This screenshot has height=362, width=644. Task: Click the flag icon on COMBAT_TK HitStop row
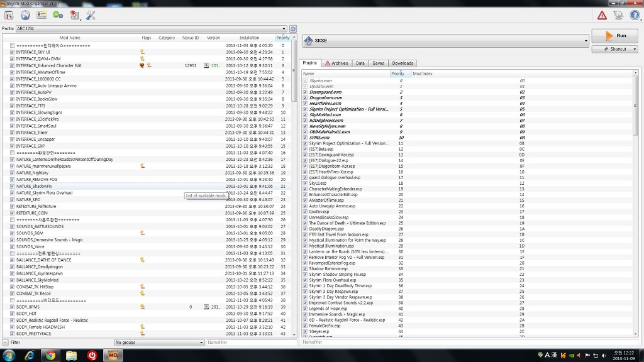pyautogui.click(x=142, y=287)
